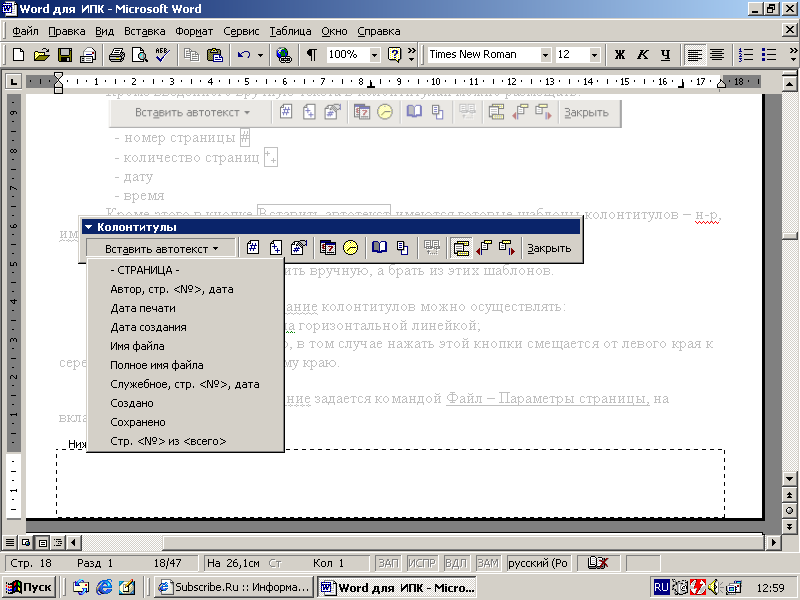
Task: Switch between header and footer icon
Action: [x=461, y=248]
